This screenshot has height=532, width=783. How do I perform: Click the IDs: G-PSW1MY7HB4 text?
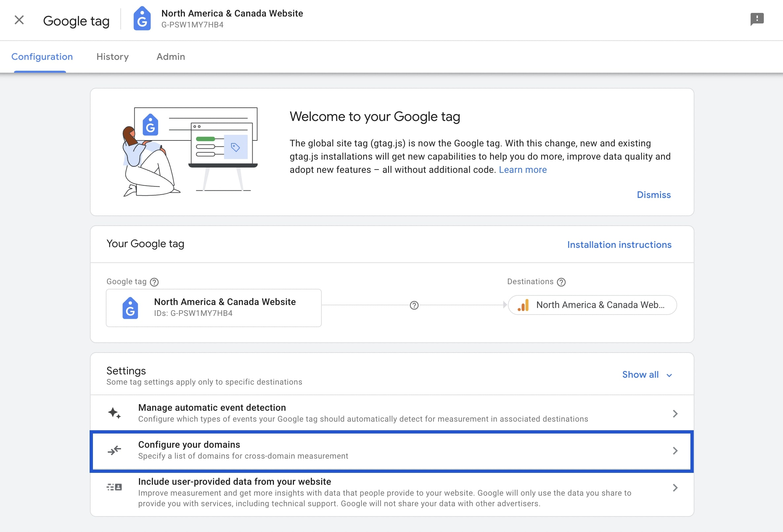point(193,313)
